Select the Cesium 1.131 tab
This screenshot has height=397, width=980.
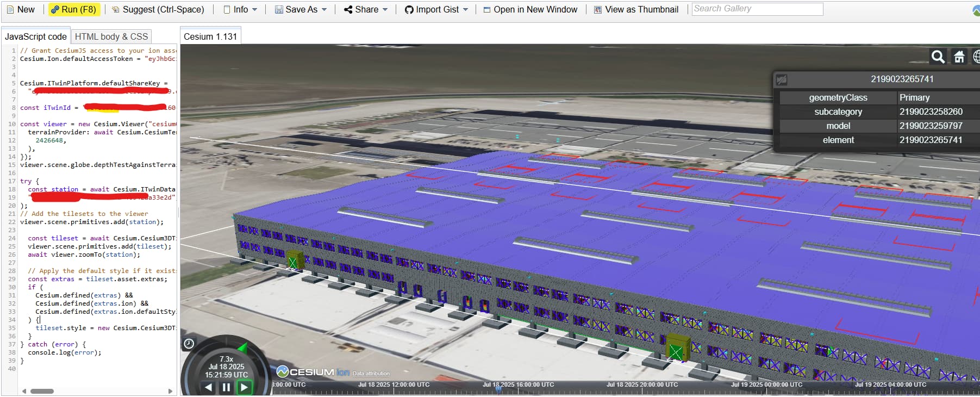(x=210, y=36)
